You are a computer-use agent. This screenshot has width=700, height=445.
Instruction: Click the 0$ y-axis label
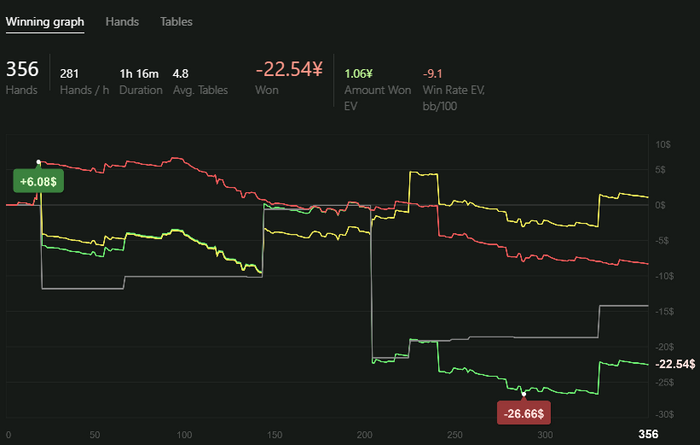(661, 205)
